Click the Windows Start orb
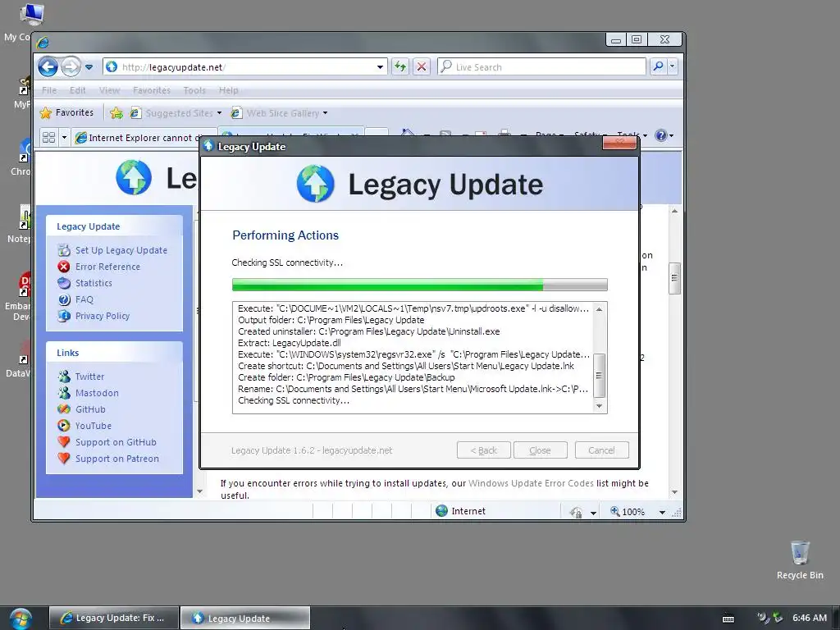 20,619
